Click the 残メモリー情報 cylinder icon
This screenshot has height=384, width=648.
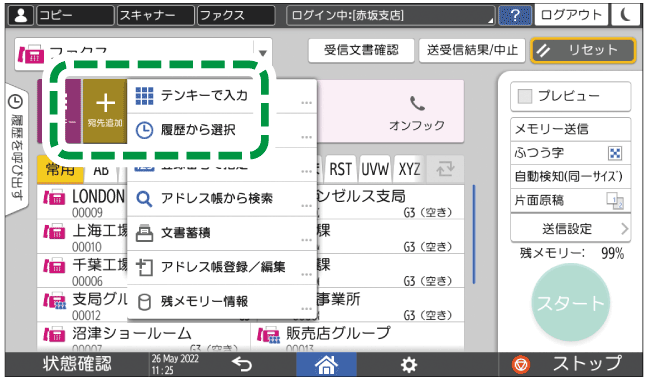pos(144,302)
